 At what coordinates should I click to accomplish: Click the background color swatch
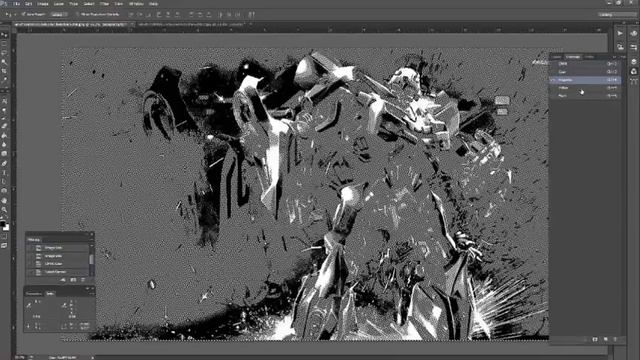coord(6,227)
